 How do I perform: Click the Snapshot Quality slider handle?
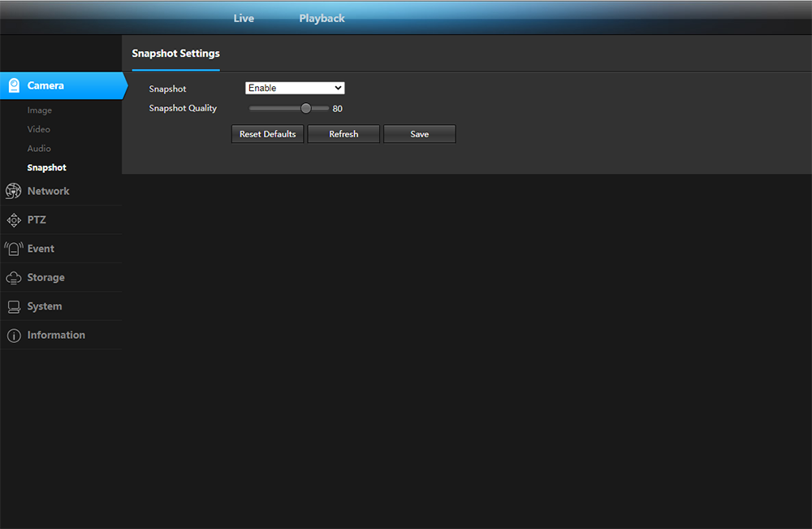(x=306, y=108)
